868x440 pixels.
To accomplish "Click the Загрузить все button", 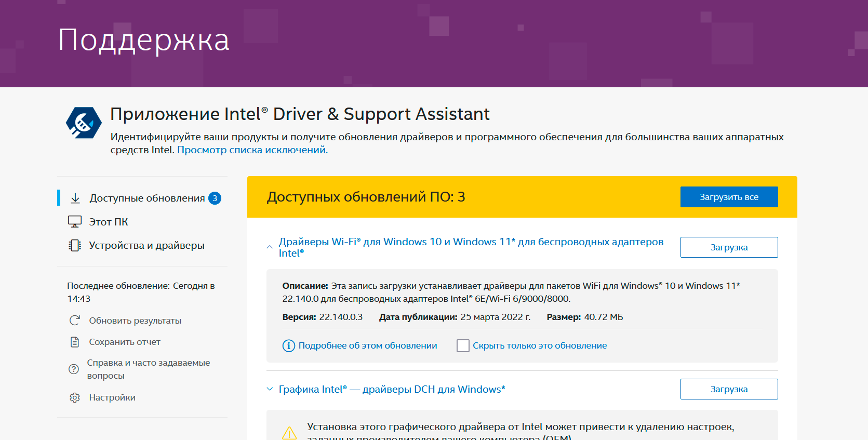I will click(729, 197).
